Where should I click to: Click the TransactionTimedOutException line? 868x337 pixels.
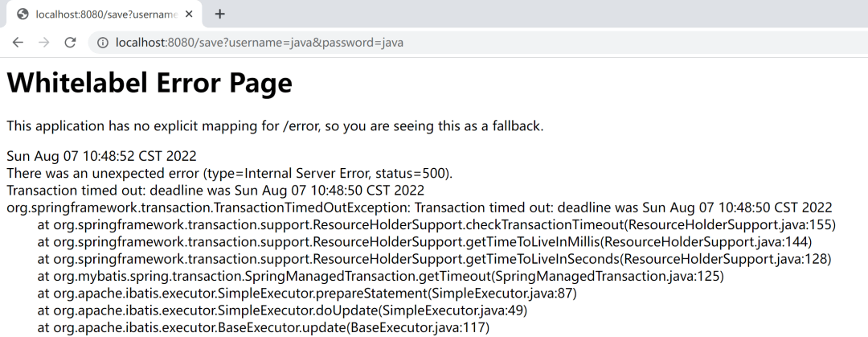[x=419, y=208]
